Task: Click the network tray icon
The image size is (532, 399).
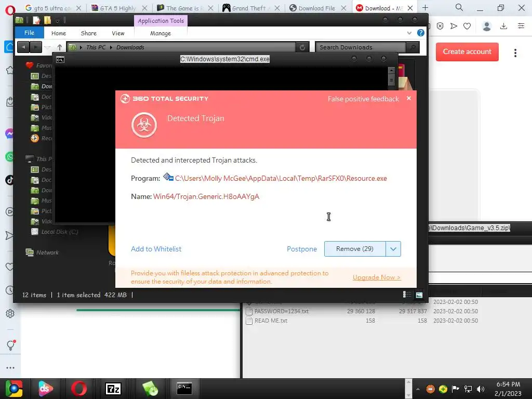Action: click(468, 389)
